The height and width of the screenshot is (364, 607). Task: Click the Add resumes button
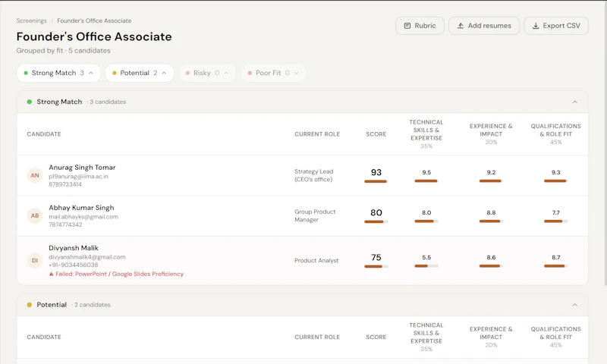click(x=484, y=26)
